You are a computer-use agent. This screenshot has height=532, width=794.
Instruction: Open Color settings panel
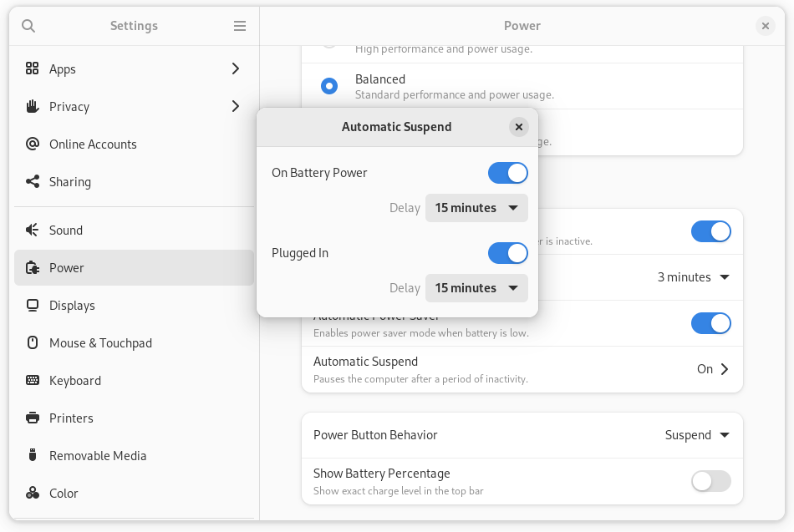click(135, 493)
